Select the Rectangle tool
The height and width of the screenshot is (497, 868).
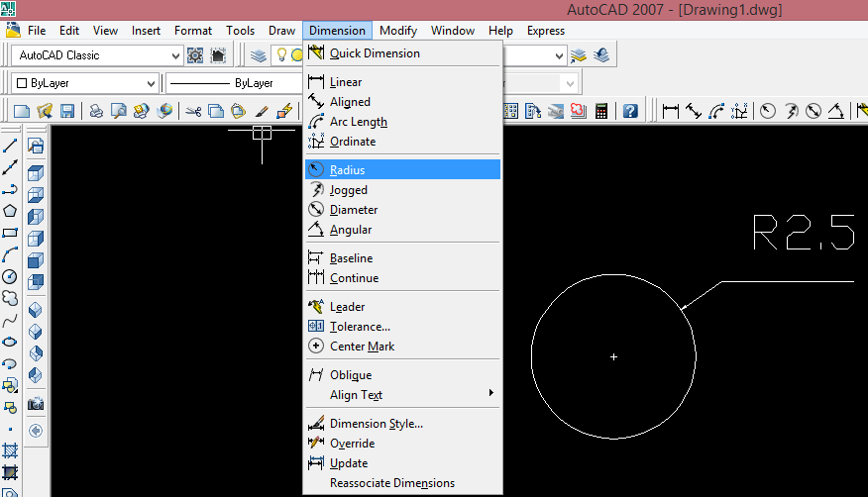click(10, 233)
